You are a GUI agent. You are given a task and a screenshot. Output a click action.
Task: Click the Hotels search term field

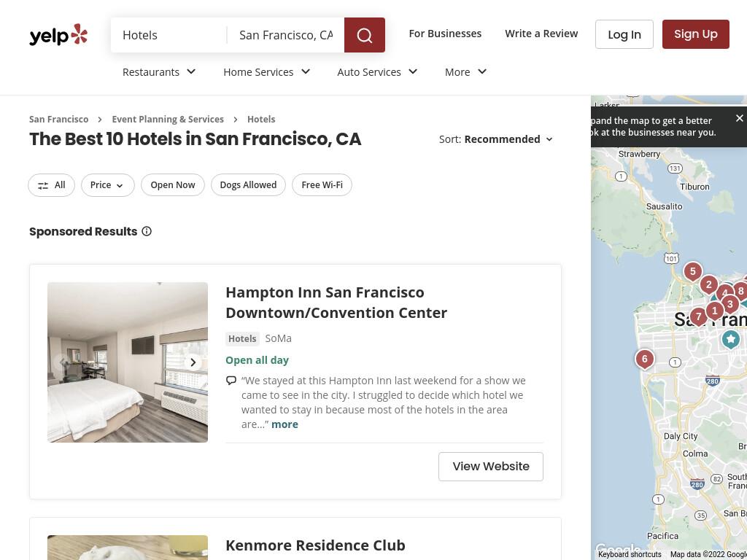pos(169,35)
